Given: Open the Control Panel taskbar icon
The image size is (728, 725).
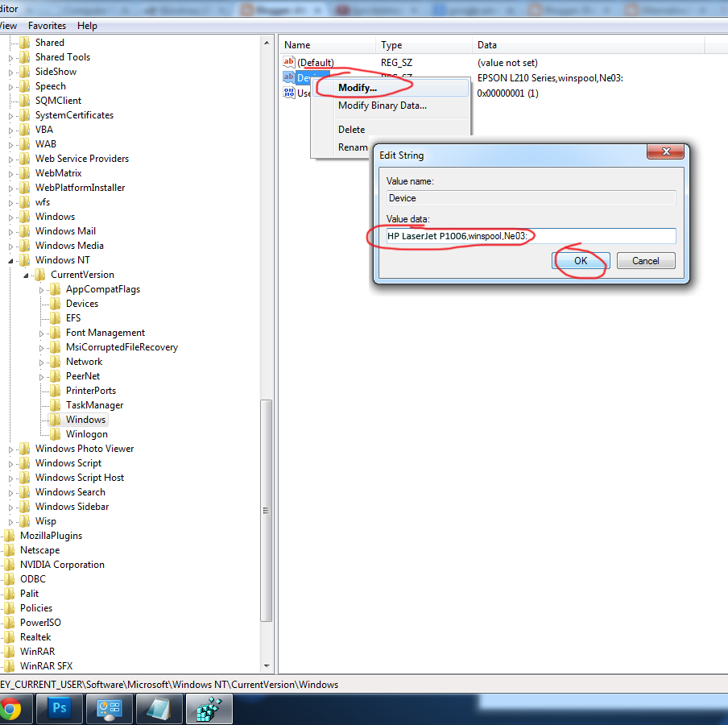Looking at the screenshot, I should click(110, 709).
